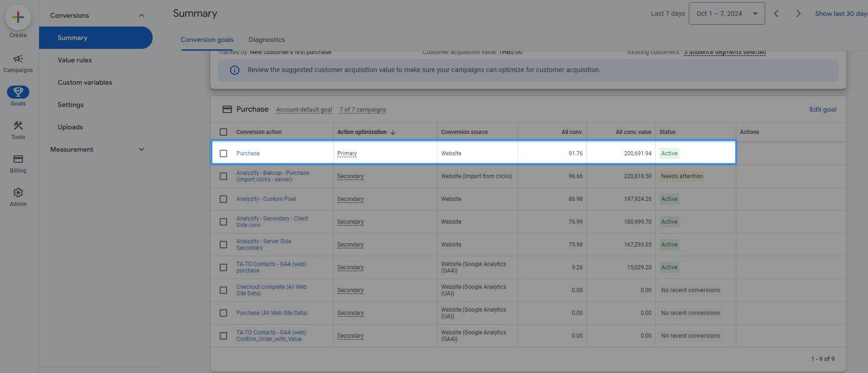Open Secondary dropdown for Analyzify Custom Pixel
The height and width of the screenshot is (373, 868).
click(x=350, y=199)
